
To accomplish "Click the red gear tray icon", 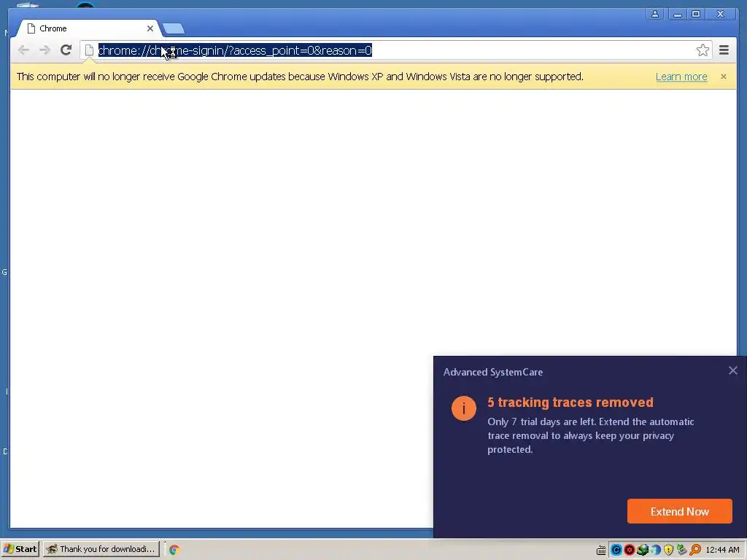I will [x=630, y=550].
